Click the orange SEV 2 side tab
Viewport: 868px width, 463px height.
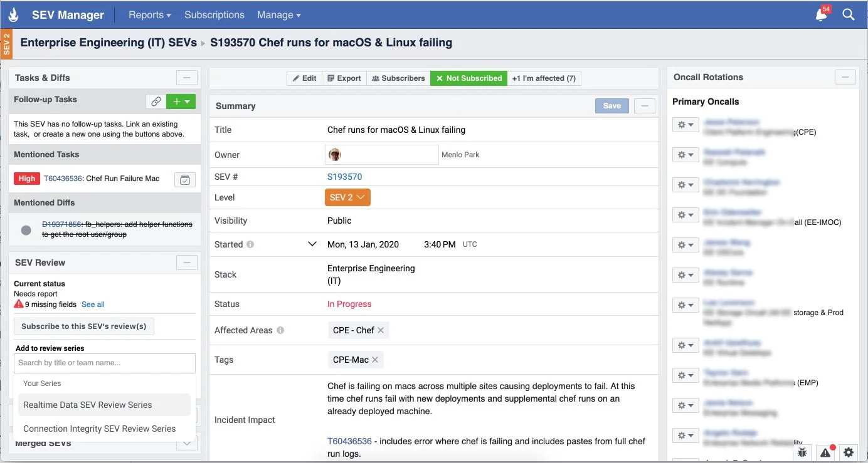[x=7, y=44]
